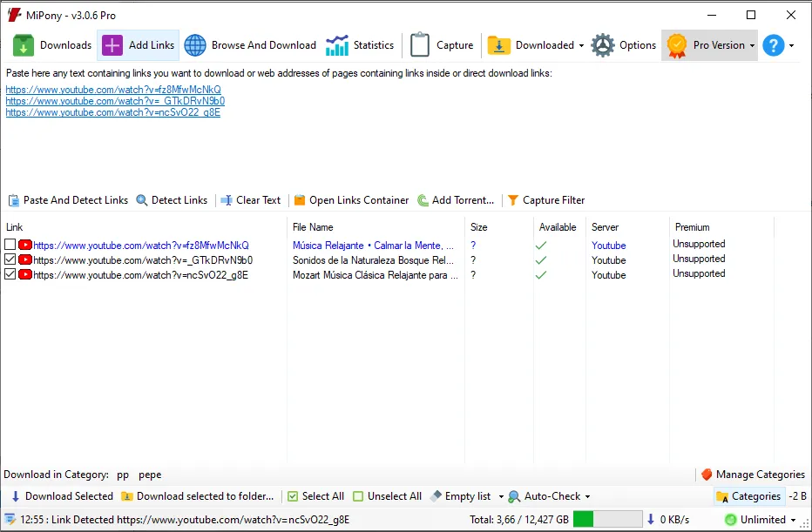The height and width of the screenshot is (532, 812).
Task: Click the file name Música Relajante
Action: click(373, 246)
